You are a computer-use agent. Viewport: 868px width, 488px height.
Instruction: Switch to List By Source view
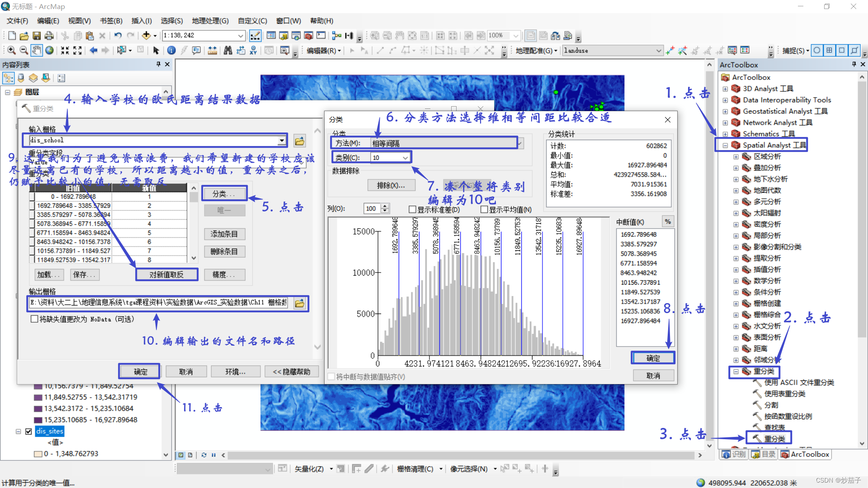pyautogui.click(x=21, y=78)
